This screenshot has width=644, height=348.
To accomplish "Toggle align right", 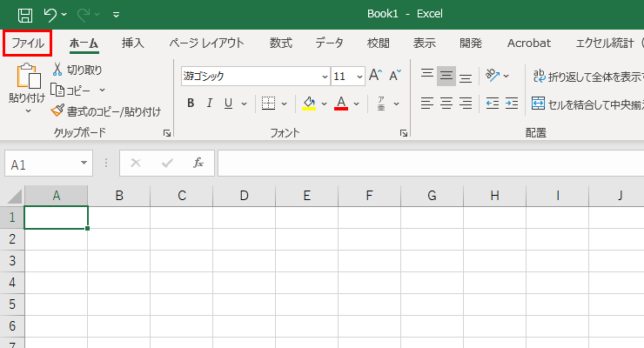I will [466, 103].
